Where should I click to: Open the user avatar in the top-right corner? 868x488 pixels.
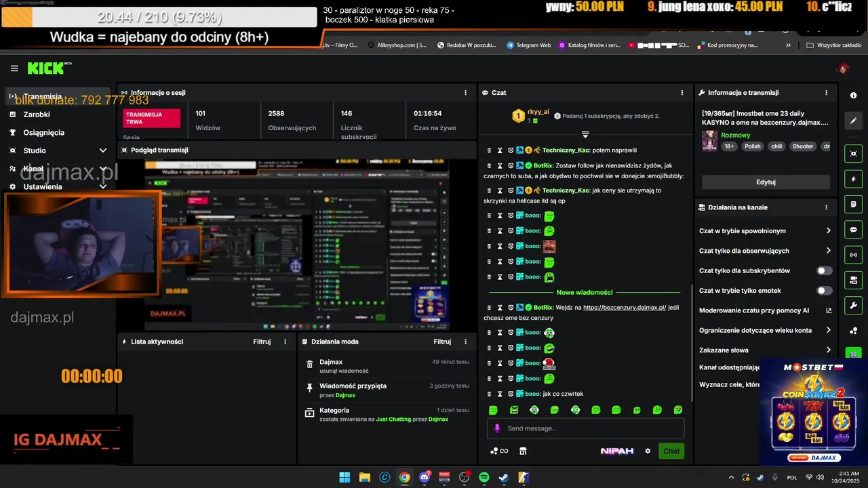click(843, 68)
